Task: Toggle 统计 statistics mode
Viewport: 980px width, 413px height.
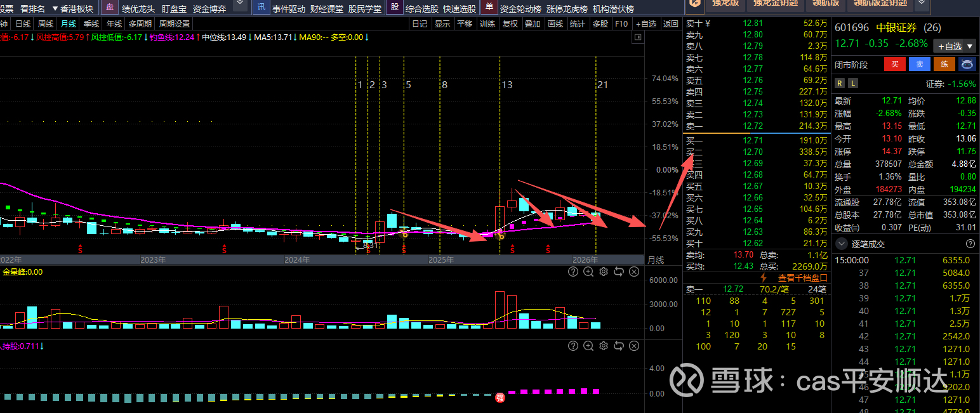Action: (x=578, y=24)
